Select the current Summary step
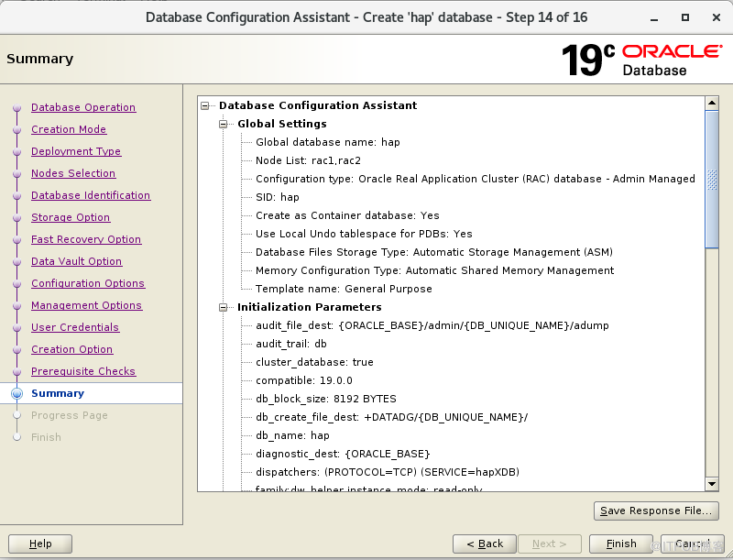Screen dimensions: 733x560 (58, 393)
